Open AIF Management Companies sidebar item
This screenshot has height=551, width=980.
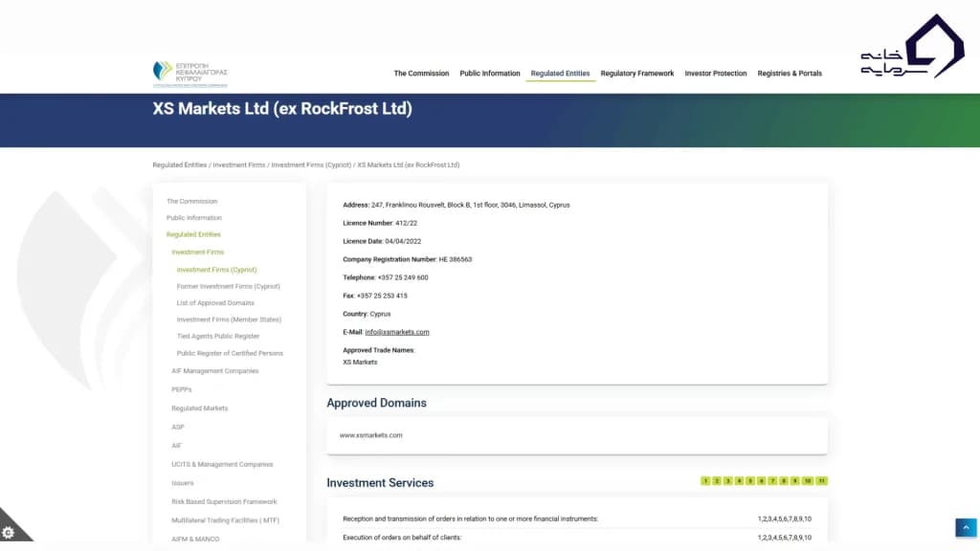(x=214, y=371)
